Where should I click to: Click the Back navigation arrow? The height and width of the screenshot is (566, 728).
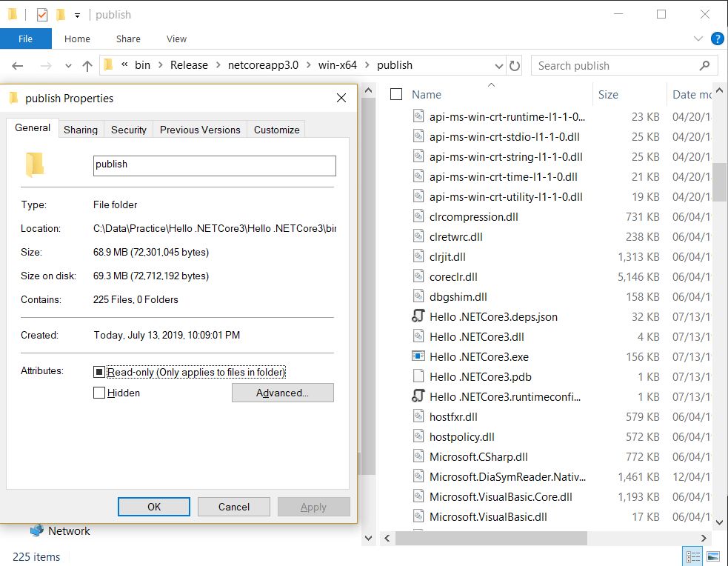[x=18, y=66]
